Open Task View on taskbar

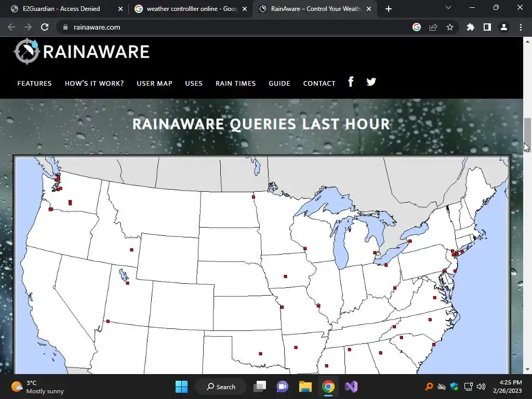pyautogui.click(x=260, y=387)
